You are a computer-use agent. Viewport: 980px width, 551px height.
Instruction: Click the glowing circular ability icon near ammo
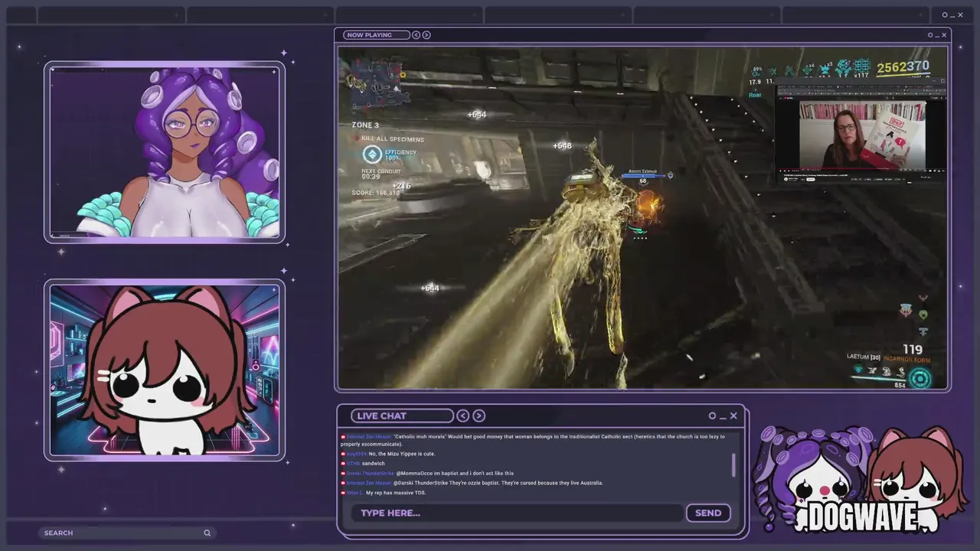(x=920, y=378)
